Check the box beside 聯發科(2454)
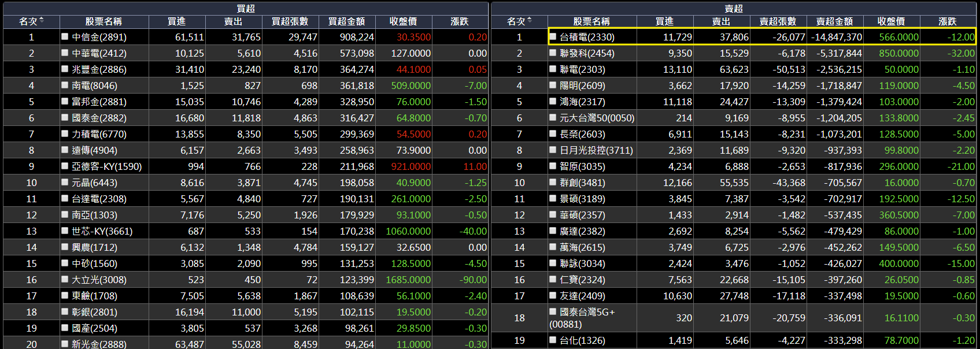 click(x=553, y=53)
